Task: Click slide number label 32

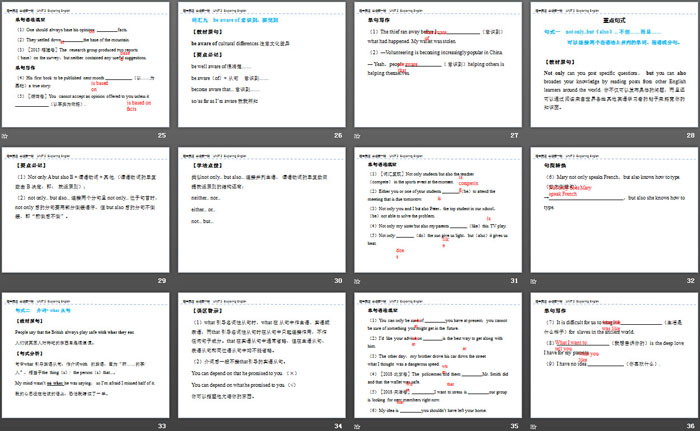Action: coord(691,280)
